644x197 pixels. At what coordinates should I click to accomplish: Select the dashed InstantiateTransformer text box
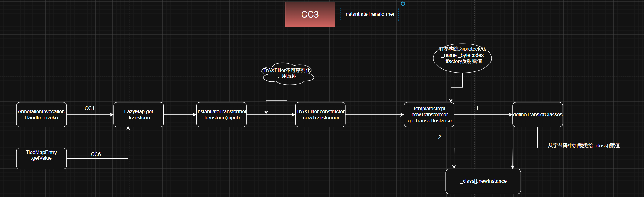point(369,14)
